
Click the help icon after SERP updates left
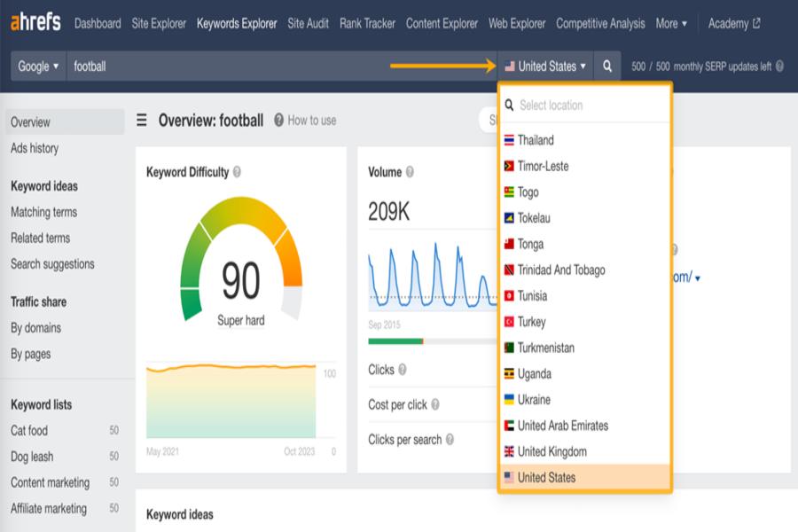pyautogui.click(x=779, y=66)
